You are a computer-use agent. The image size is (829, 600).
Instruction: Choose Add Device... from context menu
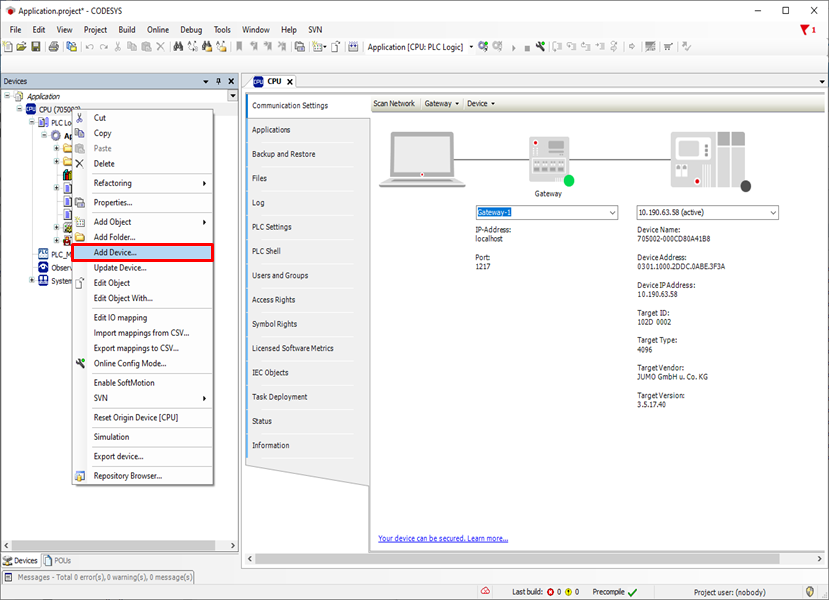(142, 252)
